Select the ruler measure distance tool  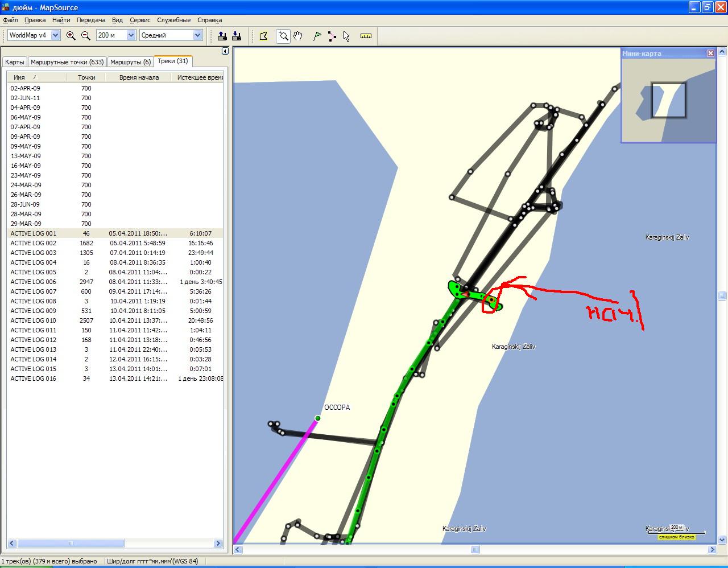click(x=366, y=36)
